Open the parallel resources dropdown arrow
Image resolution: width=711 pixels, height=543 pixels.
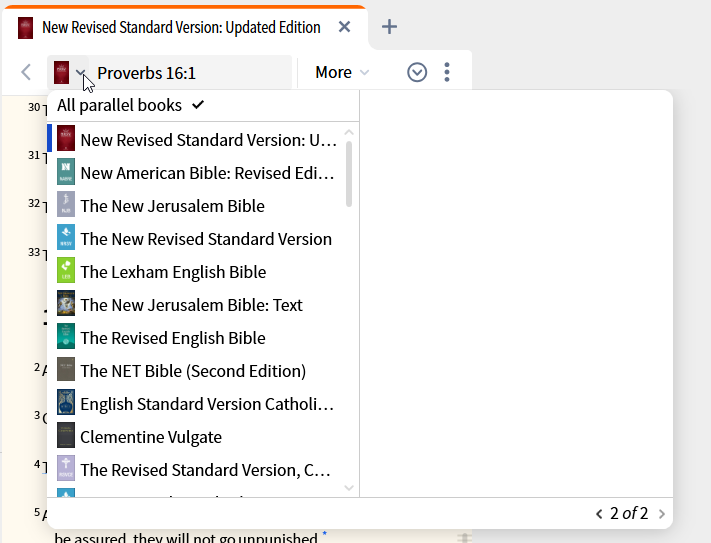click(81, 73)
